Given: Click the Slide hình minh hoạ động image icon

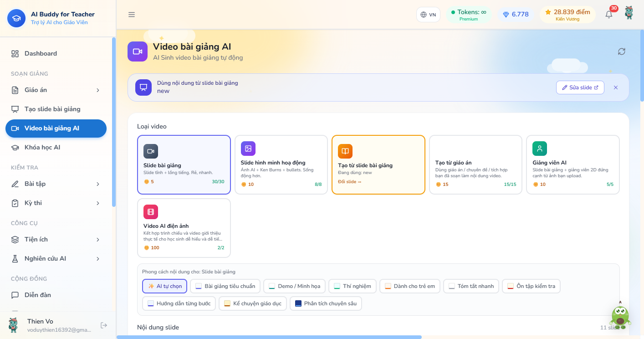Looking at the screenshot, I should (x=248, y=149).
